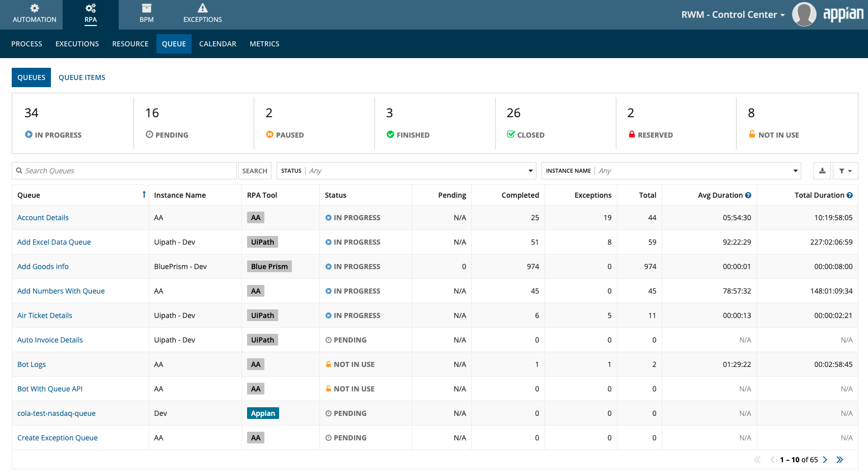Click the user avatar picture
Viewport: 868px width, 474px height.
click(x=804, y=14)
